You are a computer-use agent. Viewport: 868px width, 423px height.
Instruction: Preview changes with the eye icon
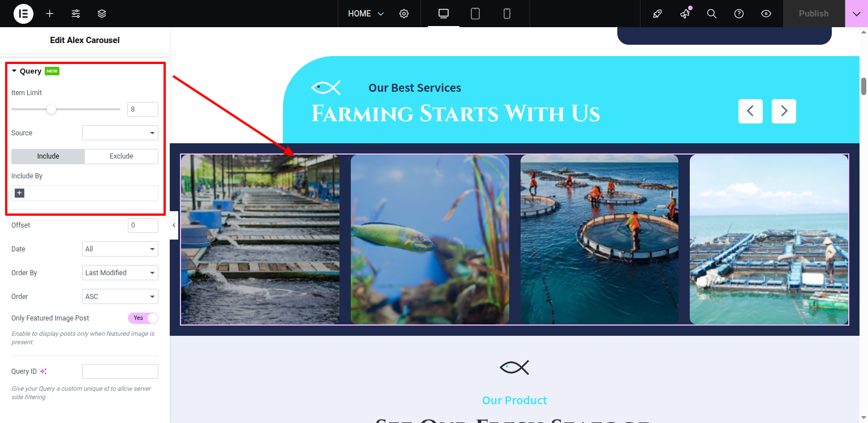[766, 14]
